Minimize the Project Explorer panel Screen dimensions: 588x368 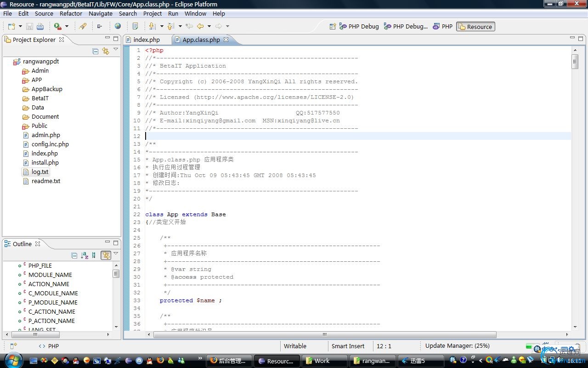[x=107, y=38]
